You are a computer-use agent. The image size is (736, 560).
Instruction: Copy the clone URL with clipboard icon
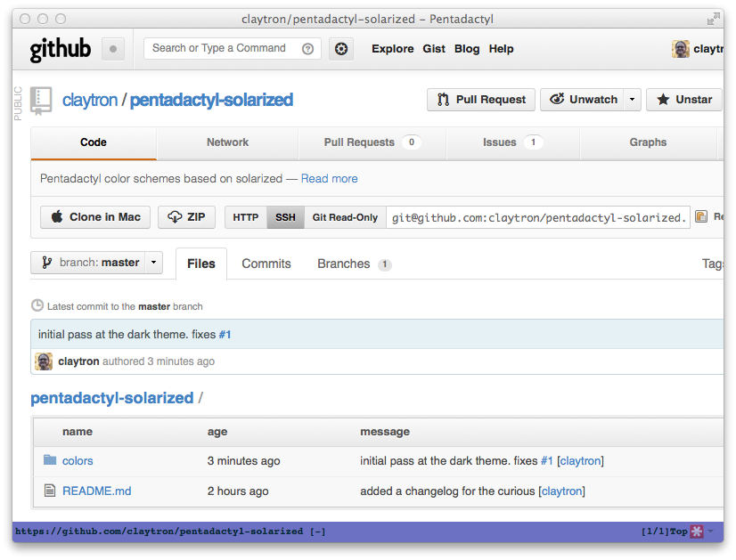700,216
